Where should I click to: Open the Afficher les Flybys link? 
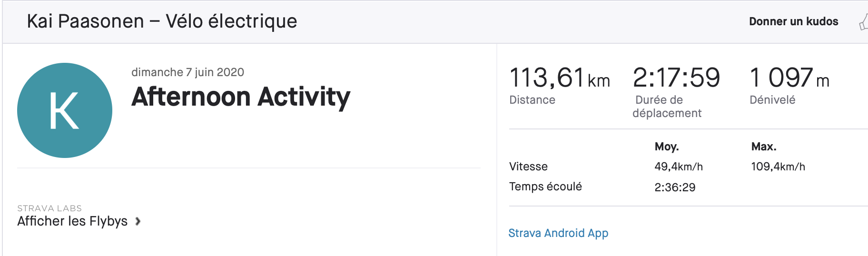[72, 221]
